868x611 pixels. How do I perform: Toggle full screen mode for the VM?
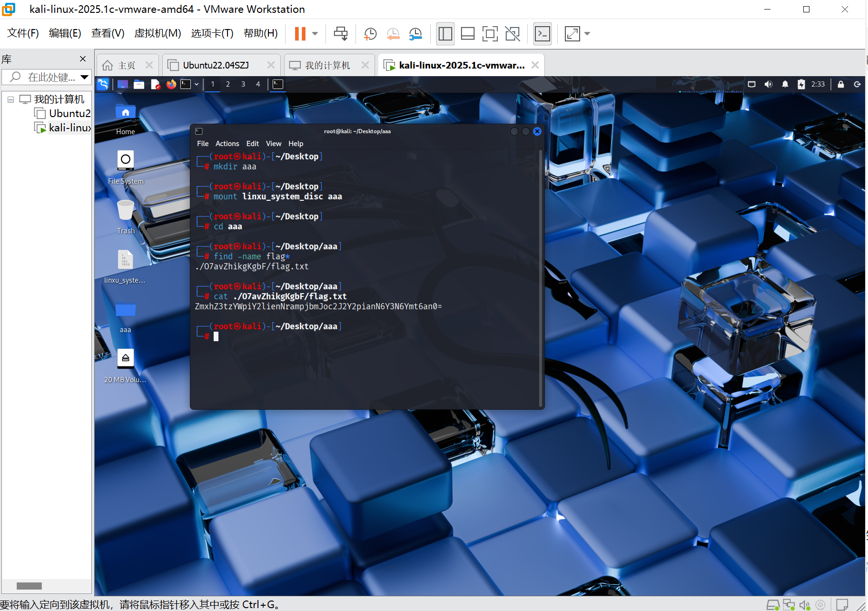click(x=490, y=33)
